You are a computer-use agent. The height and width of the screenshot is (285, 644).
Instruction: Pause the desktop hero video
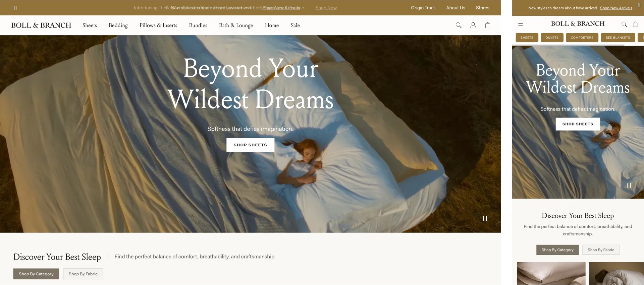pyautogui.click(x=485, y=218)
